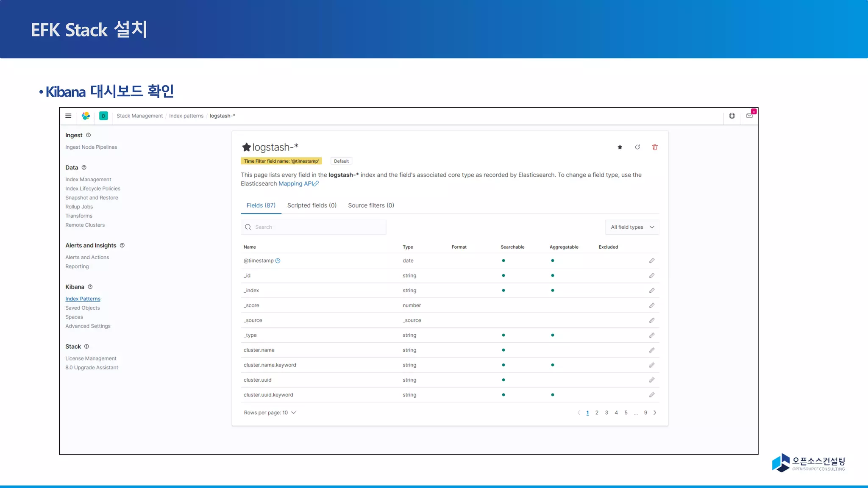This screenshot has width=868, height=488.
Task: Click Stack Management breadcrumb
Action: coord(139,116)
